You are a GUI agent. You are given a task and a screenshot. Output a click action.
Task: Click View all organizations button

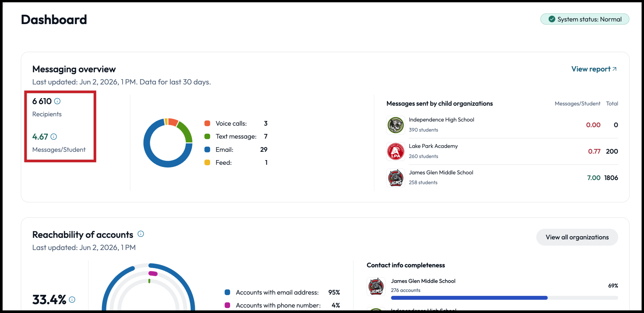pos(577,237)
